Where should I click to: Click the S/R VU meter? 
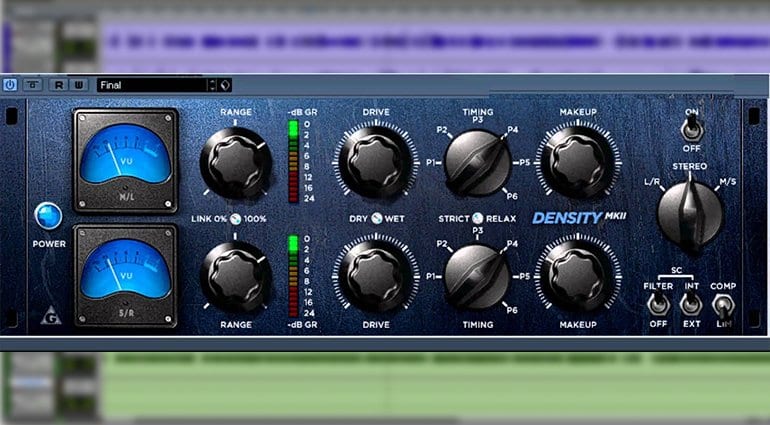126,276
